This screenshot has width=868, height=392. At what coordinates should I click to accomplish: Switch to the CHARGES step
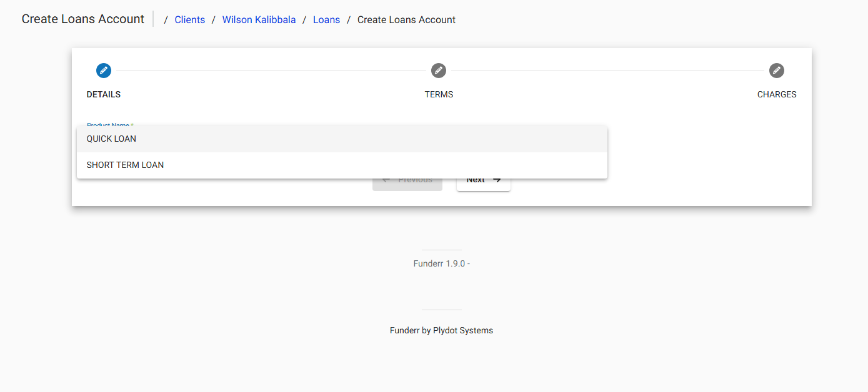coord(776,81)
